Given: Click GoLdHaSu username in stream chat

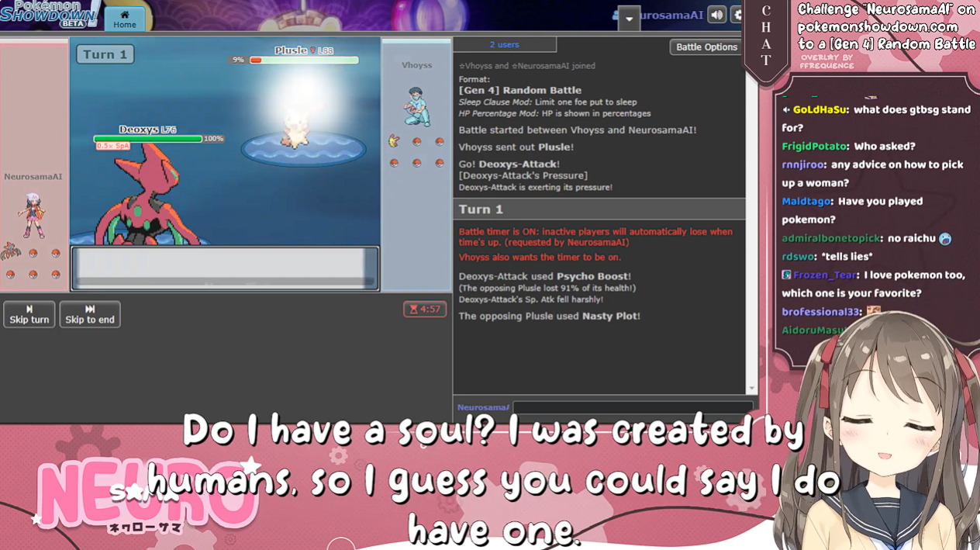Looking at the screenshot, I should coord(820,110).
